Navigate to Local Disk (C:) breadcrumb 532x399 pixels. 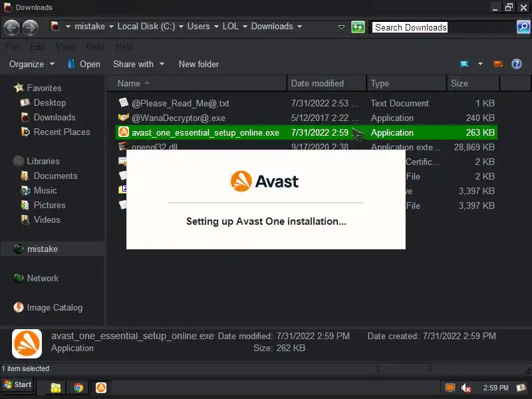(x=146, y=27)
